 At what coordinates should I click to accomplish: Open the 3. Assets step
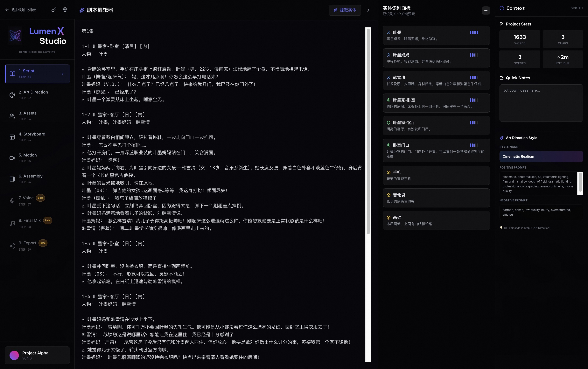click(x=37, y=116)
